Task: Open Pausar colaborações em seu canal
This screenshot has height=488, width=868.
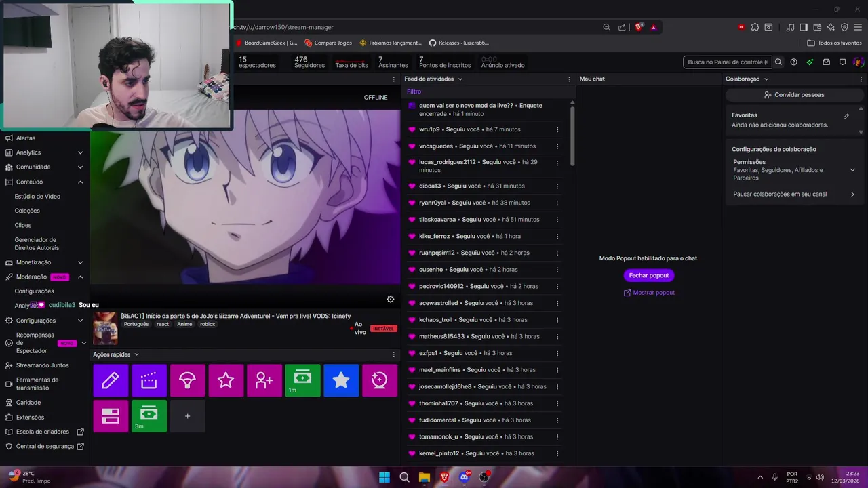Action: pyautogui.click(x=793, y=194)
